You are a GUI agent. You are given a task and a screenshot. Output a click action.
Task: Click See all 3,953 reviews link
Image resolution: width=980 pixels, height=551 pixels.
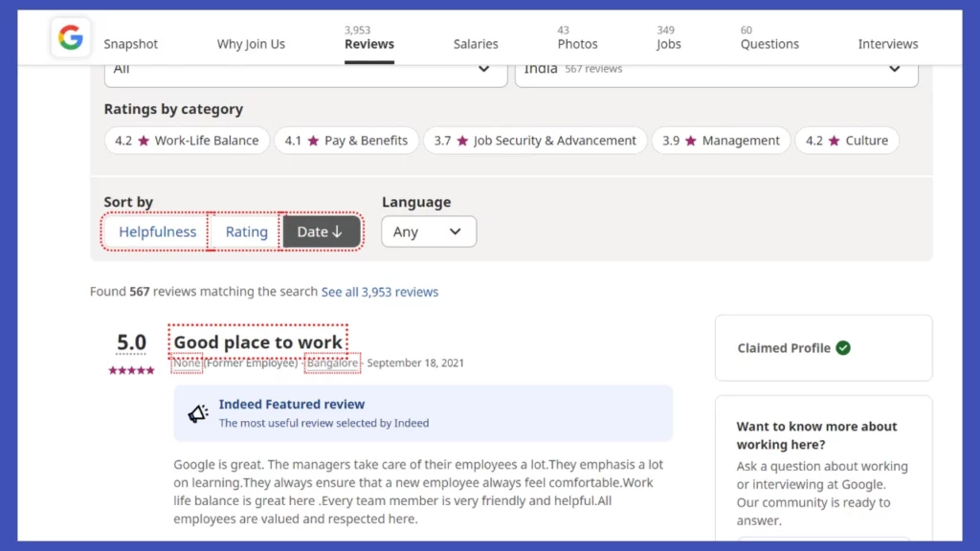(379, 292)
